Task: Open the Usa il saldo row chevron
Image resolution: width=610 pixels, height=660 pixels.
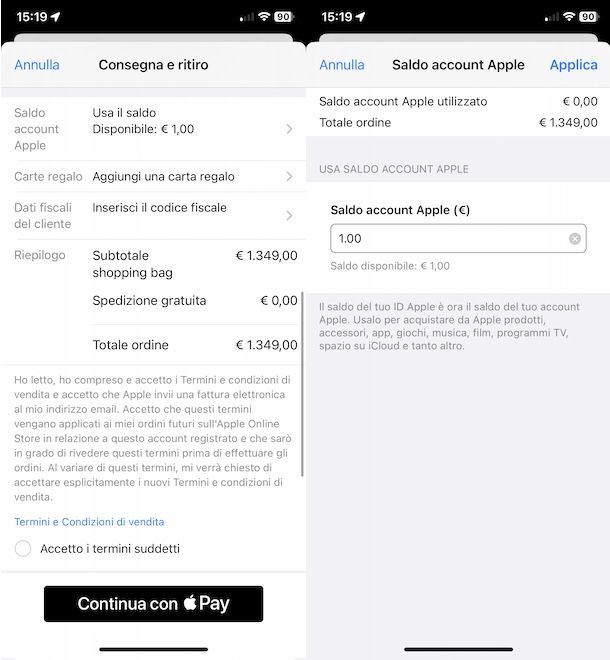Action: pyautogui.click(x=289, y=129)
